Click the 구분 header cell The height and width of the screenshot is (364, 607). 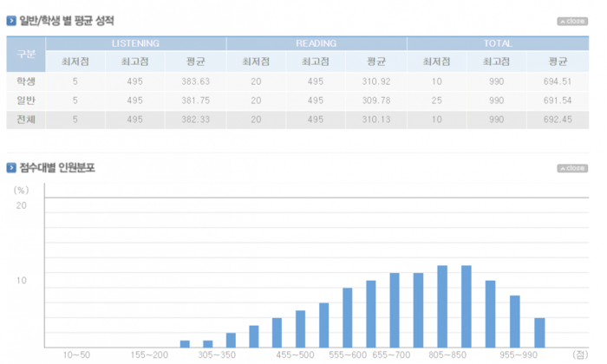point(26,53)
